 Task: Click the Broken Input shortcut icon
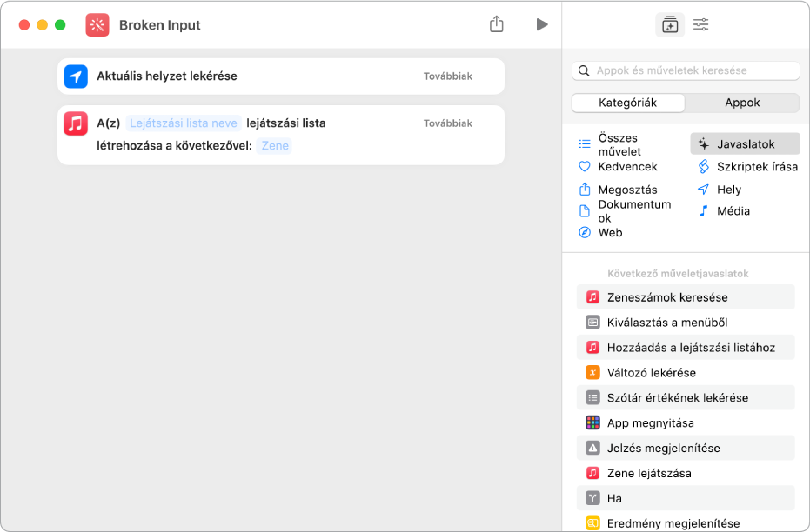coord(97,25)
